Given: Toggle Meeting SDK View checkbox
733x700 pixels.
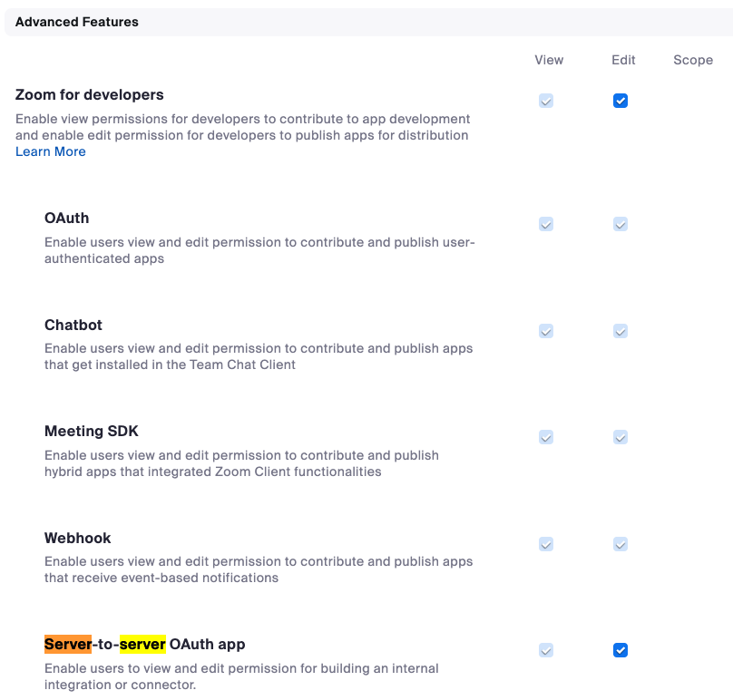Looking at the screenshot, I should coord(546,437).
